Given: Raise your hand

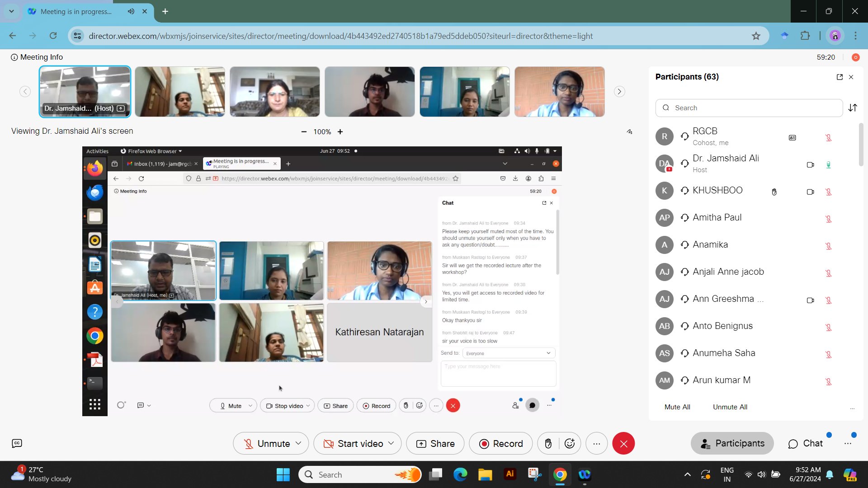Looking at the screenshot, I should [548, 443].
